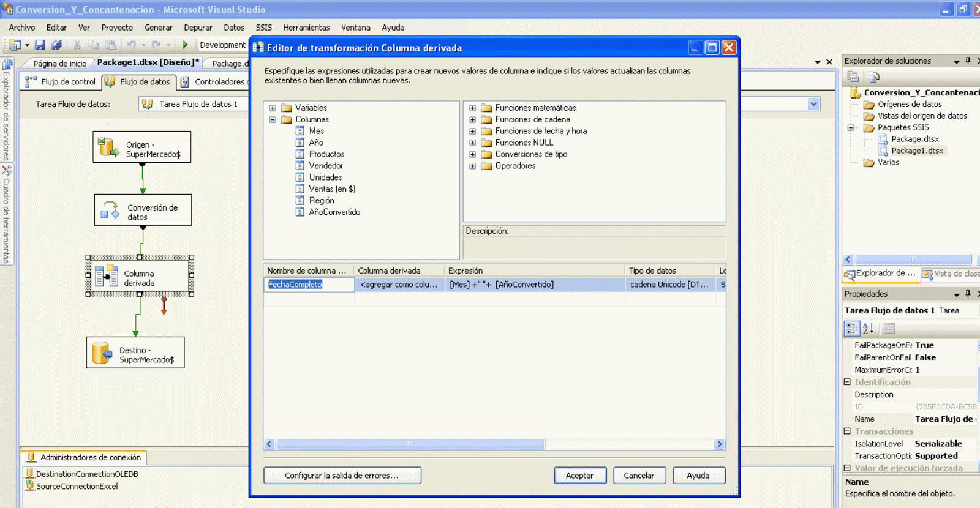Switch to Página de inicio tab
The height and width of the screenshot is (508, 980).
59,64
